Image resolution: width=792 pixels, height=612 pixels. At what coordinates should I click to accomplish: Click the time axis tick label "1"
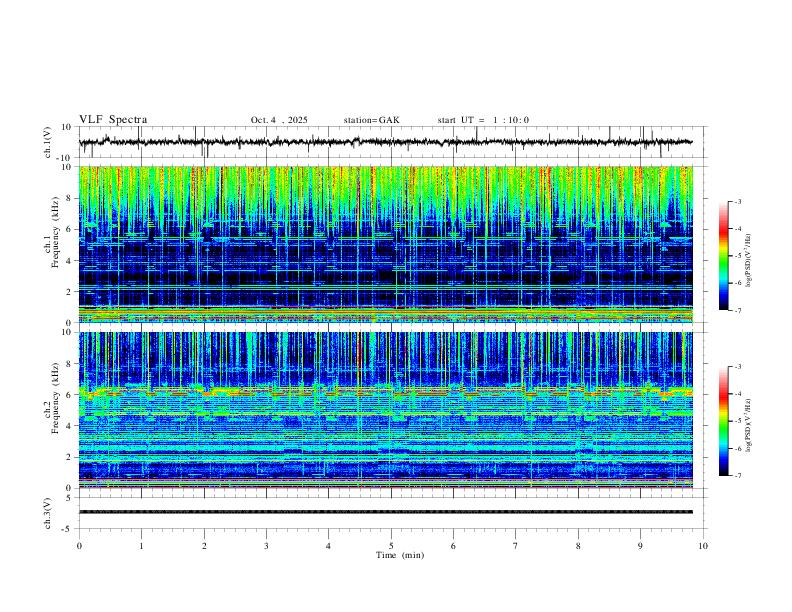(141, 546)
